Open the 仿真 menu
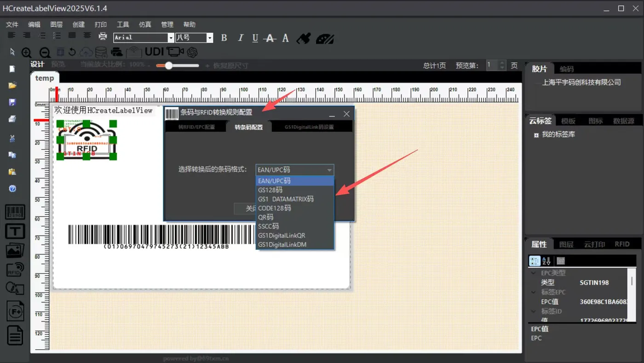The image size is (644, 363). pyautogui.click(x=145, y=24)
